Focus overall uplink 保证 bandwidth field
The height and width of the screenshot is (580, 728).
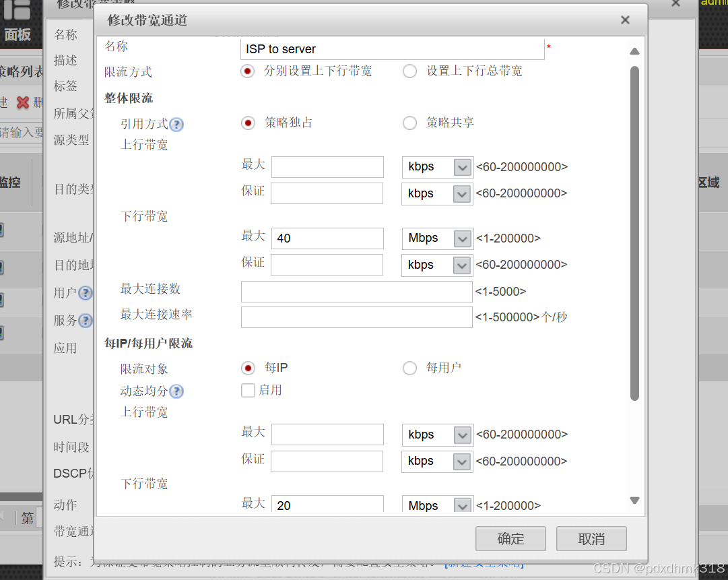pos(327,193)
